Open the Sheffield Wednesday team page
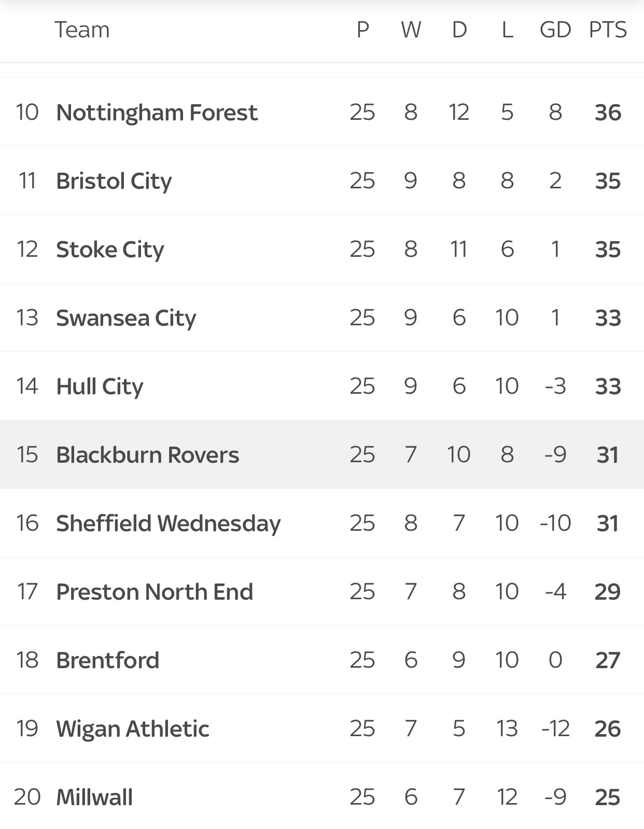This screenshot has height=829, width=644. coord(168,523)
